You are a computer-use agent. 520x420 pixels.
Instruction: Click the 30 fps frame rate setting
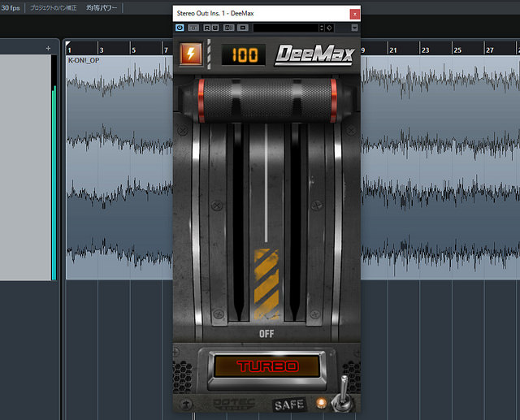pyautogui.click(x=11, y=8)
